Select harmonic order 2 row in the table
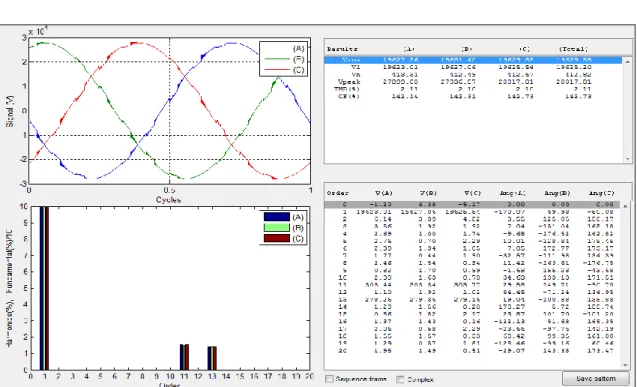The height and width of the screenshot is (387, 637). point(472,219)
